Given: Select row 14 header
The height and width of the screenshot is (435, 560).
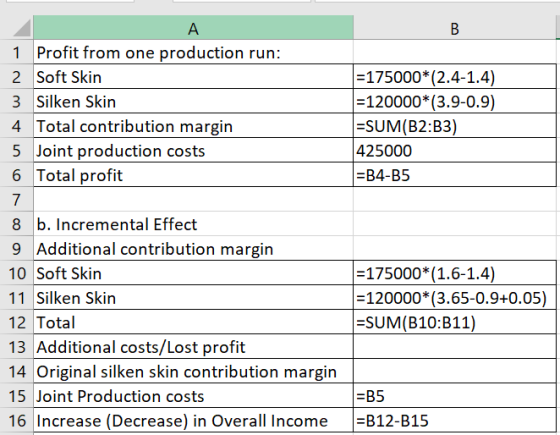Looking at the screenshot, I should [16, 371].
